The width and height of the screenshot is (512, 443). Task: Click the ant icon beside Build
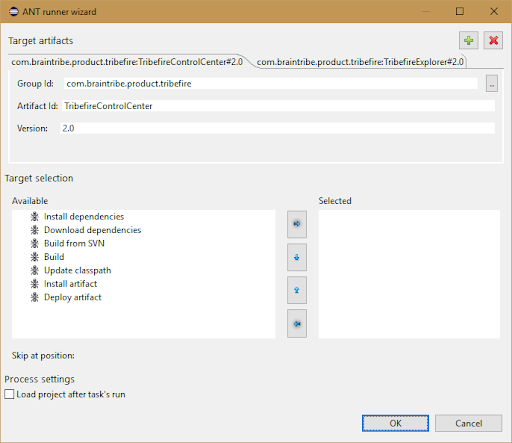point(35,257)
